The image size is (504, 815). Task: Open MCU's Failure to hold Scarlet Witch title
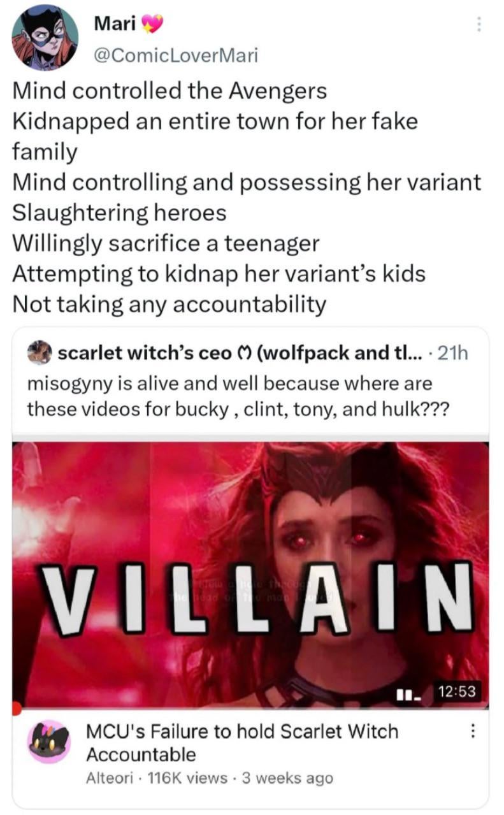pos(241,742)
